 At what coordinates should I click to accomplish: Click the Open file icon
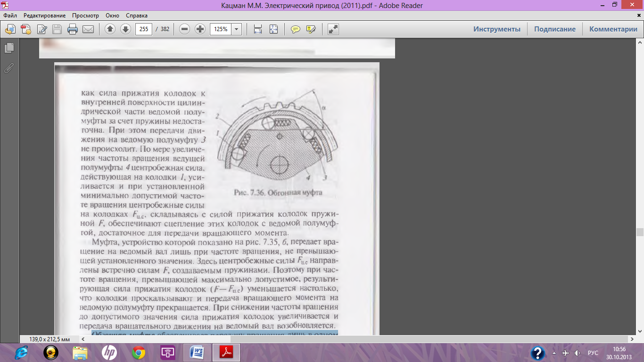10,29
